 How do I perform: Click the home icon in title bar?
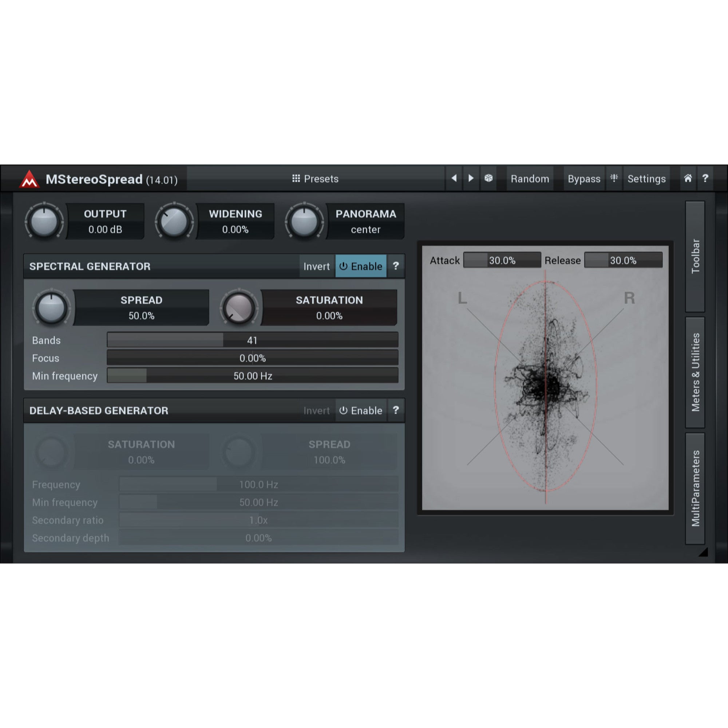pyautogui.click(x=688, y=178)
